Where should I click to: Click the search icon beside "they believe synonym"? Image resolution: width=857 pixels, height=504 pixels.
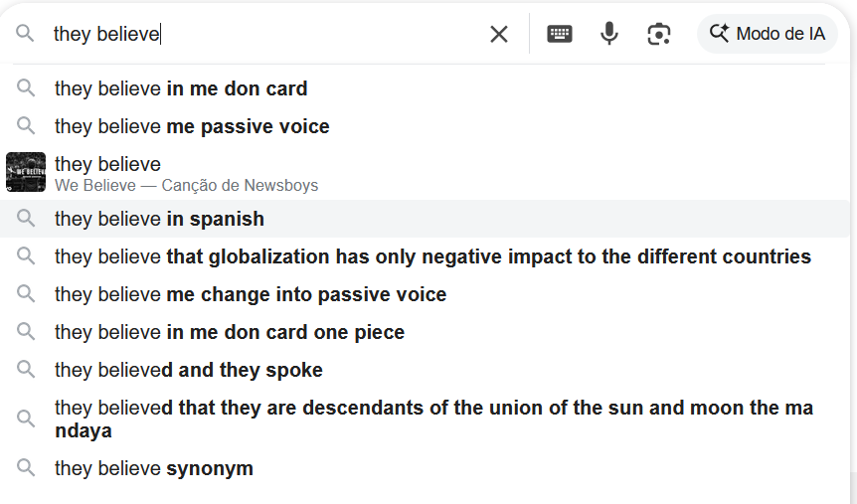[26, 467]
